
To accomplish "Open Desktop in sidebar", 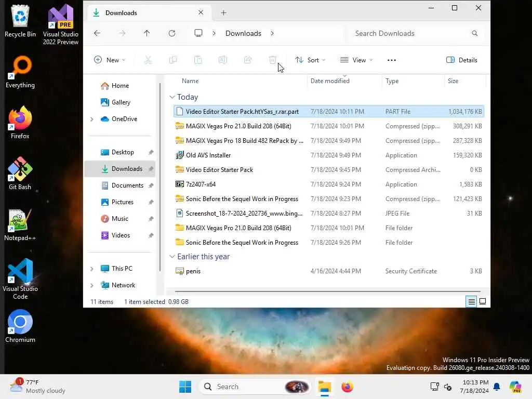I will click(x=120, y=152).
